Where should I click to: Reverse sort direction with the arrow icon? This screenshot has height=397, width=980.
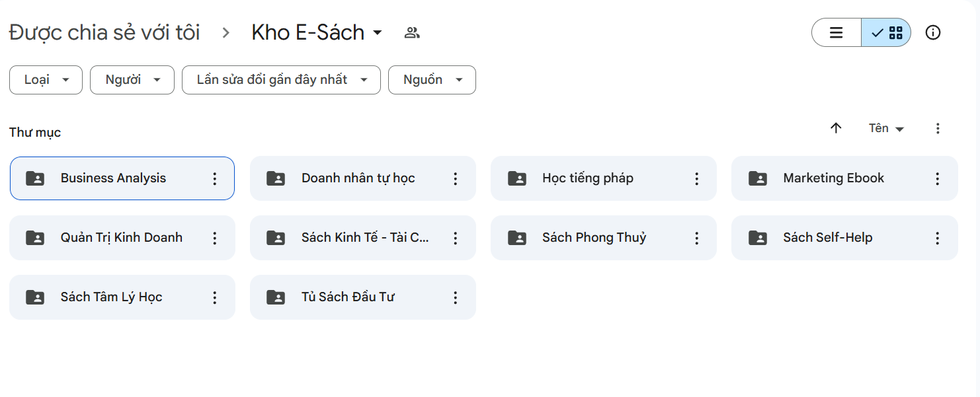point(836,127)
